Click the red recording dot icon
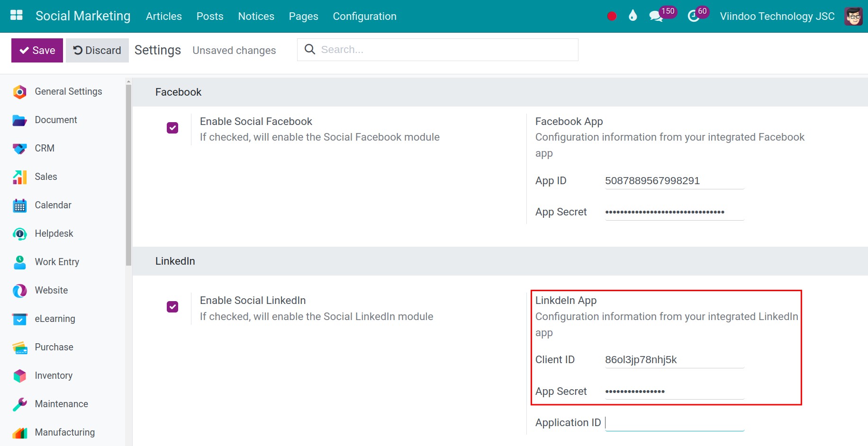 [612, 16]
